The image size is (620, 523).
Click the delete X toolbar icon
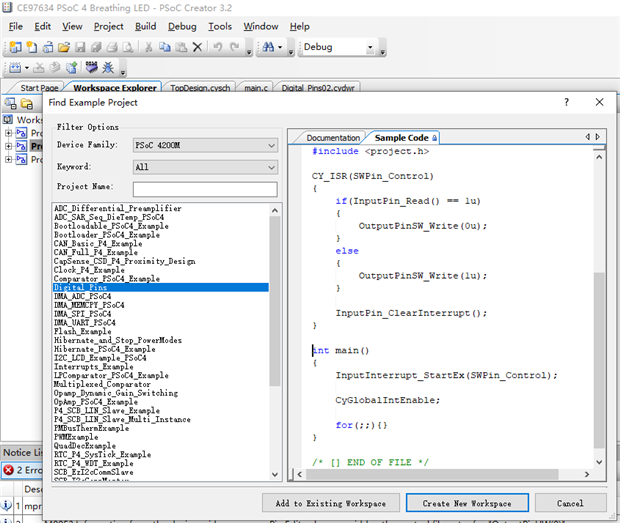click(x=197, y=47)
